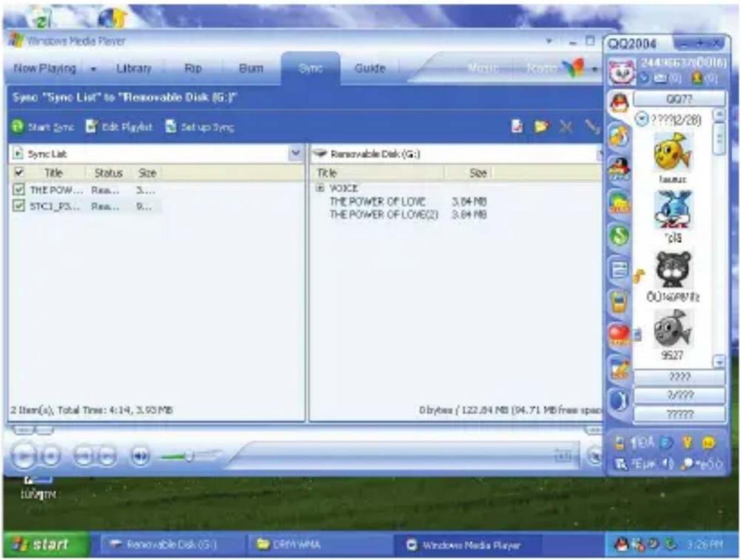Screen dimensions: 741x560
Task: Select the blue rabbit QQ contact
Action: (672, 210)
